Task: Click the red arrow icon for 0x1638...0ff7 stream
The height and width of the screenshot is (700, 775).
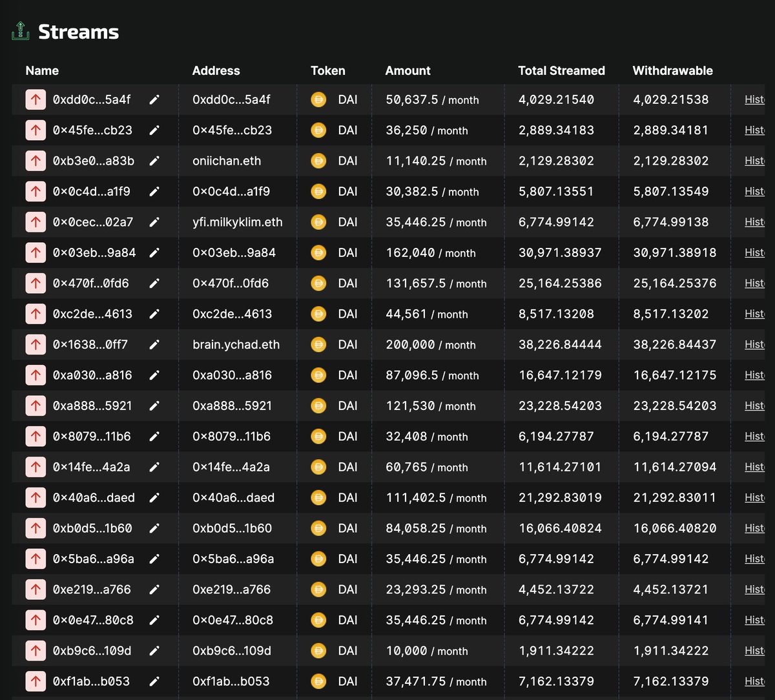Action: 36,344
